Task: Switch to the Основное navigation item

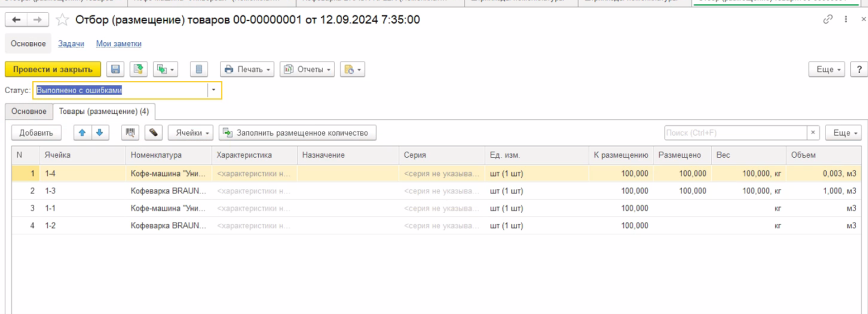Action: (28, 44)
